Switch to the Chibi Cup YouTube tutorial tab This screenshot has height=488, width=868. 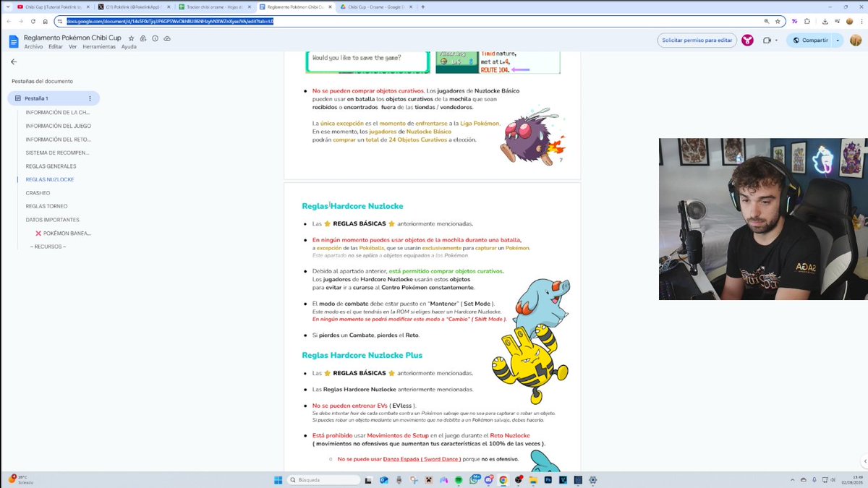coord(52,7)
